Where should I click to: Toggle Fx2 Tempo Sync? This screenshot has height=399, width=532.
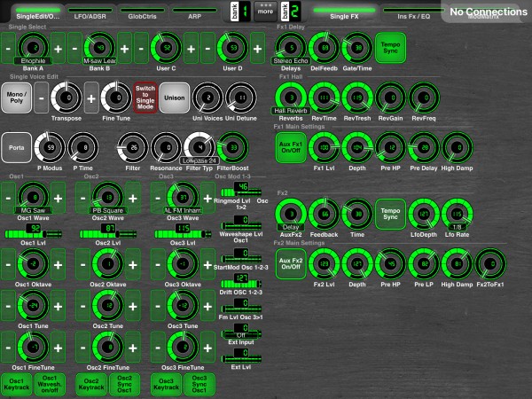(390, 214)
